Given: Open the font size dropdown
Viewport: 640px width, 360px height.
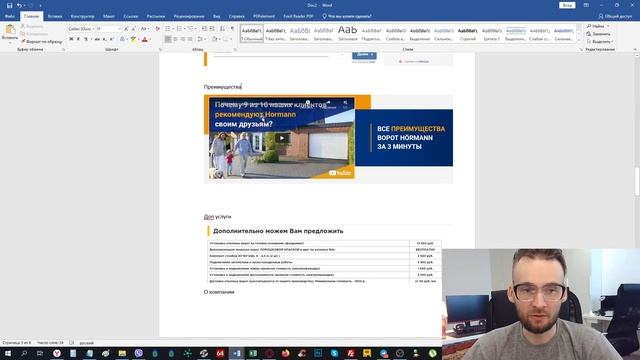Looking at the screenshot, I should point(119,29).
